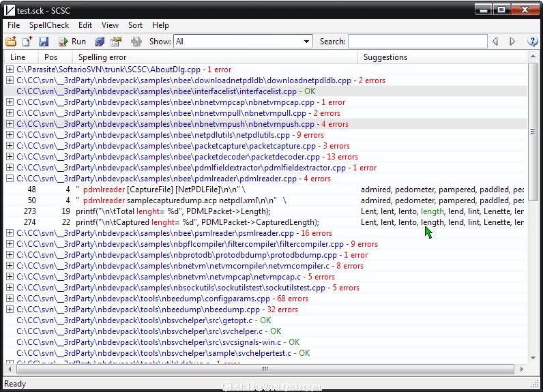The height and width of the screenshot is (392, 543).
Task: Select the svcsignals-win.c OK row
Action: click(x=265, y=342)
